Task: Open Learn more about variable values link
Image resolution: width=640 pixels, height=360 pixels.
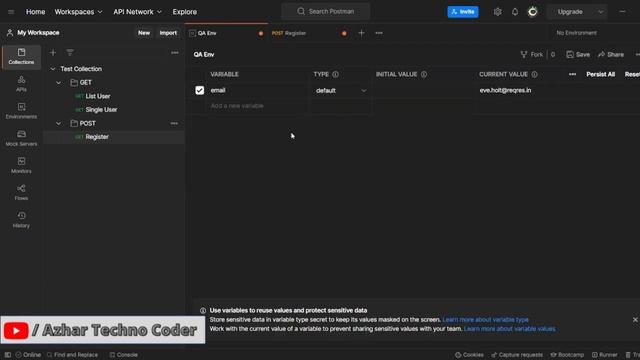Action: (509, 329)
